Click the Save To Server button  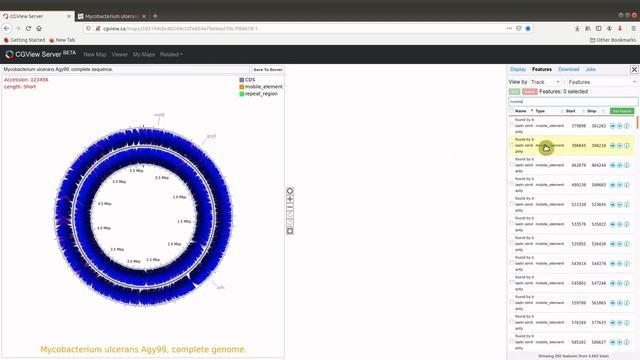point(267,70)
